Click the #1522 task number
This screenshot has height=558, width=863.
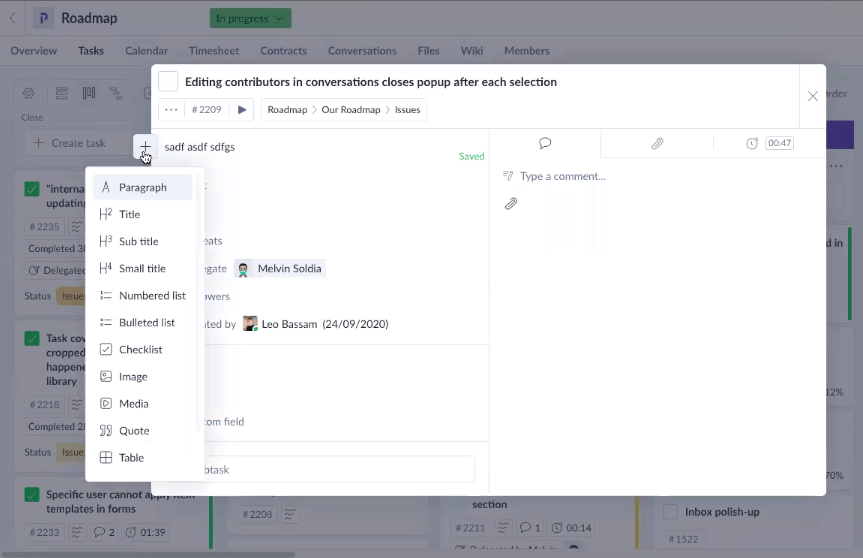coord(683,539)
